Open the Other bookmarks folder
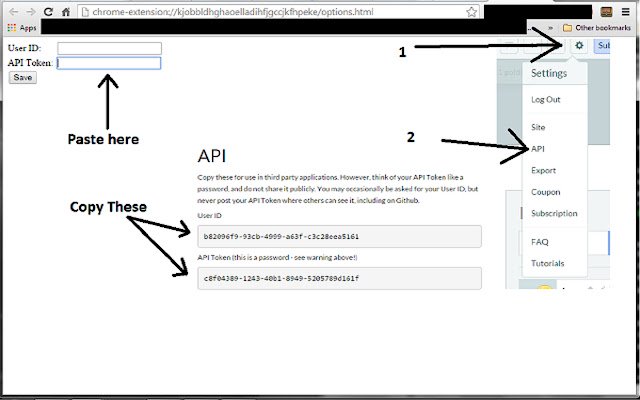The image size is (640, 400). tap(596, 28)
